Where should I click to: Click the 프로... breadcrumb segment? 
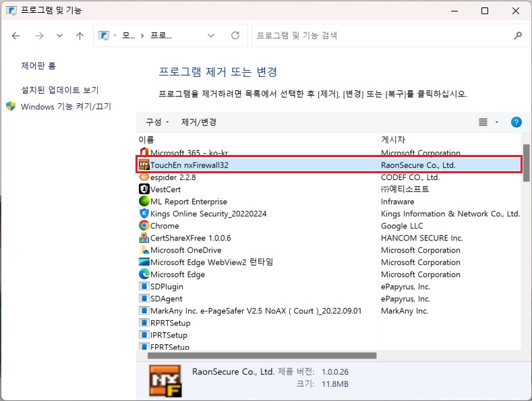click(161, 35)
